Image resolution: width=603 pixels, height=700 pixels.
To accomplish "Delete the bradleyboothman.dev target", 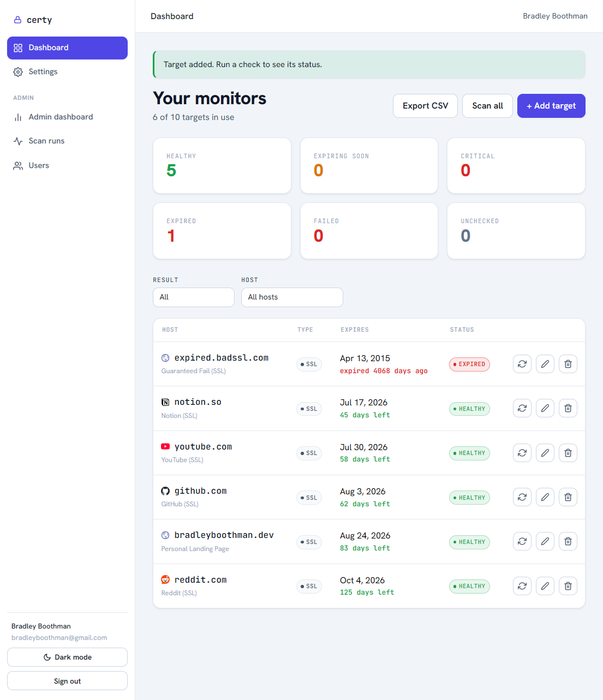I will [568, 541].
